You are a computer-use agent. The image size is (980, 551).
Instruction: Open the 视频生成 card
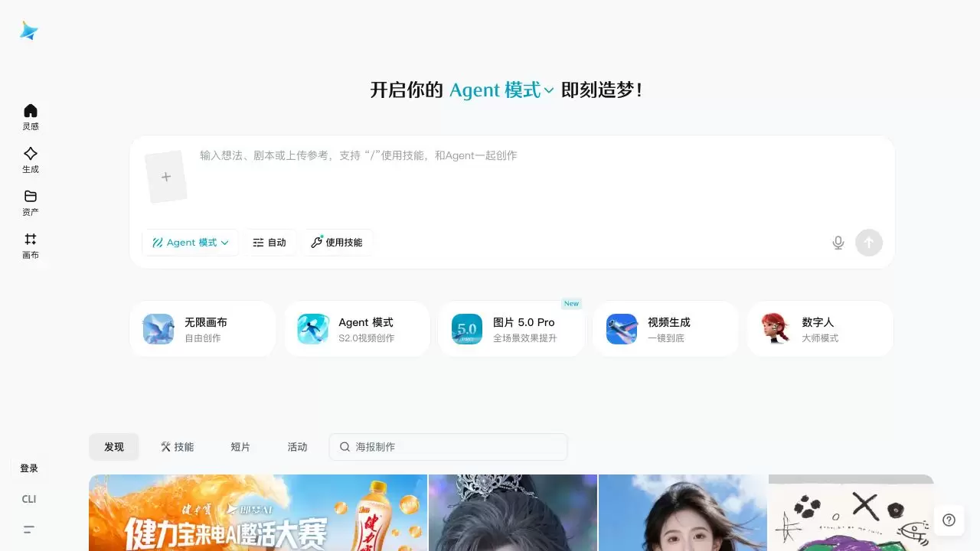pyautogui.click(x=666, y=329)
